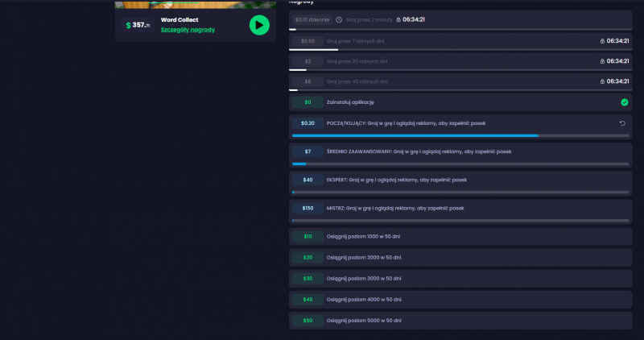Click the Word Collect game thumbnail image

pyautogui.click(x=195, y=4)
